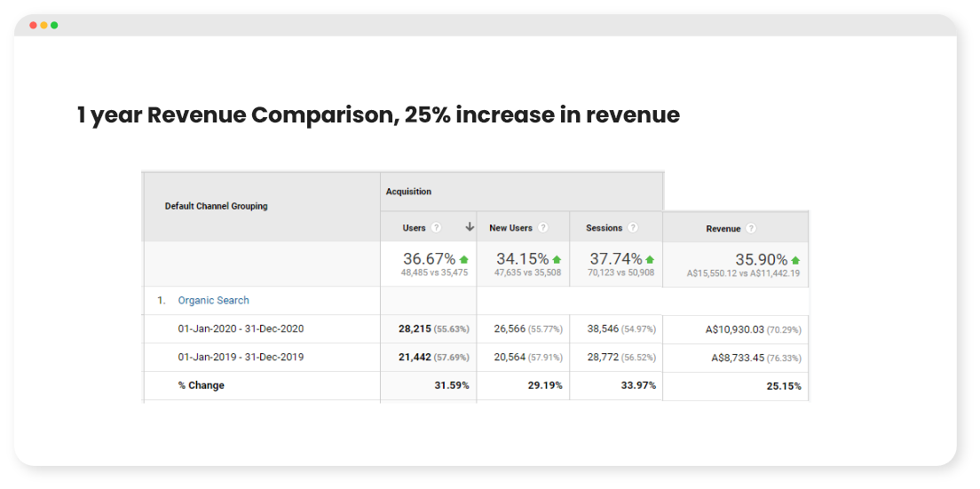Viewport: 980px width, 489px height.
Task: Click green up arrow beside 36.67%
Action: click(x=463, y=259)
